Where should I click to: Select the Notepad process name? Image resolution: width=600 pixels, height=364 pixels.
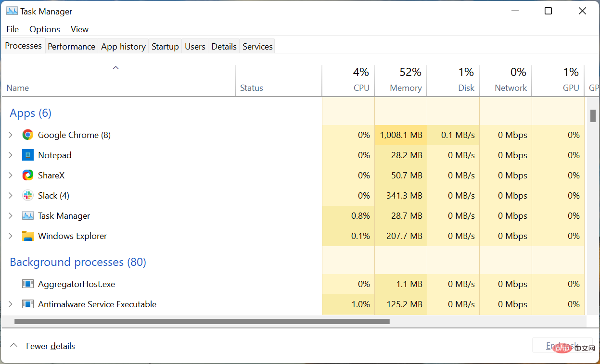pyautogui.click(x=54, y=155)
